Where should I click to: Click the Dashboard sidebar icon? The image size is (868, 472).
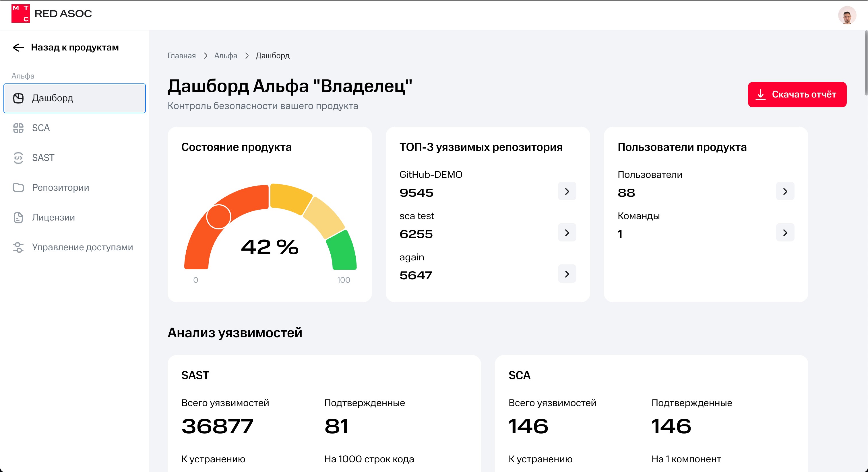[18, 98]
